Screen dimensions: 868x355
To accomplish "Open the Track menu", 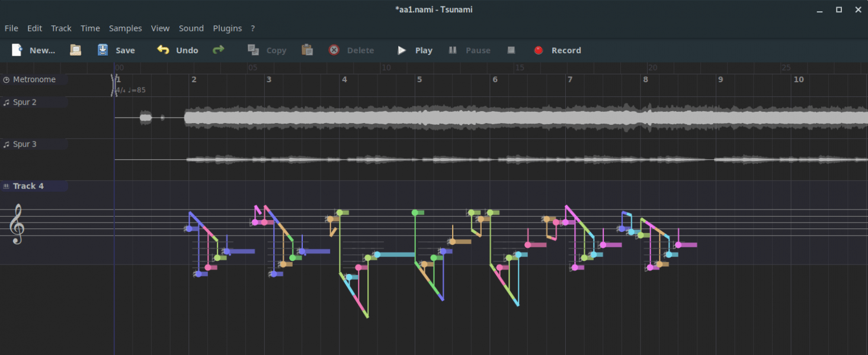I will pyautogui.click(x=61, y=28).
